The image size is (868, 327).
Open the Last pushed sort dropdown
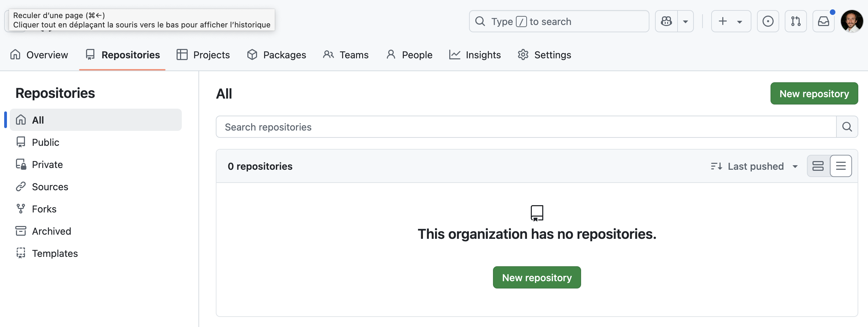click(754, 166)
